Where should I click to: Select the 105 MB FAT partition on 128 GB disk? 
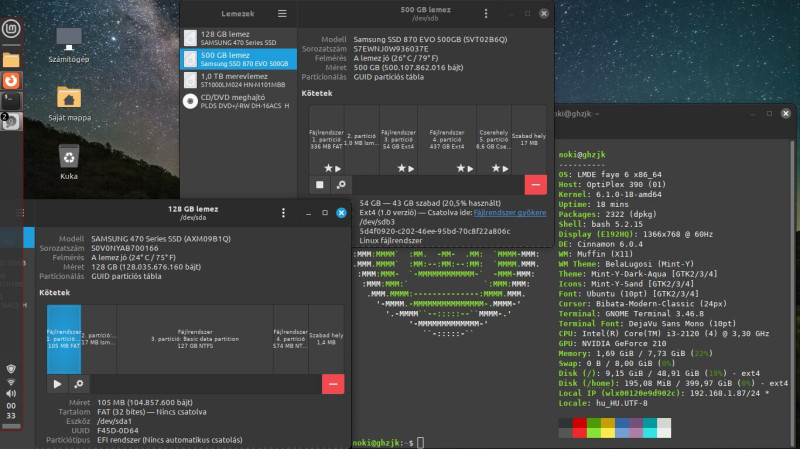[x=64, y=339]
